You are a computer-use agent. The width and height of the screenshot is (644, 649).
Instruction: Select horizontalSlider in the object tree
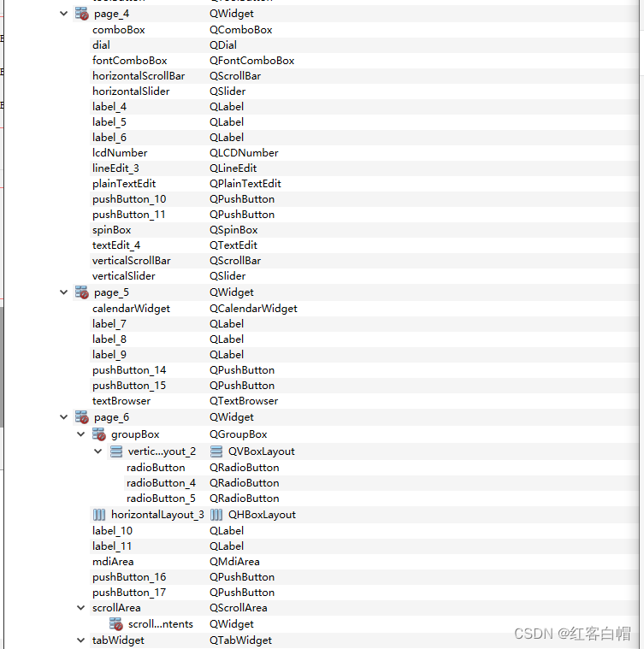tap(131, 91)
